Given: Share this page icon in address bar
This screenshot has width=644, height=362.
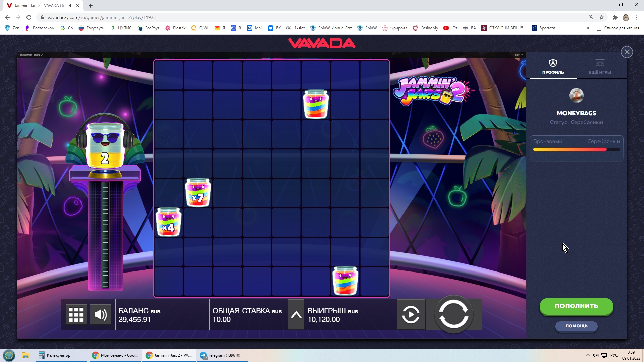Looking at the screenshot, I should click(591, 17).
